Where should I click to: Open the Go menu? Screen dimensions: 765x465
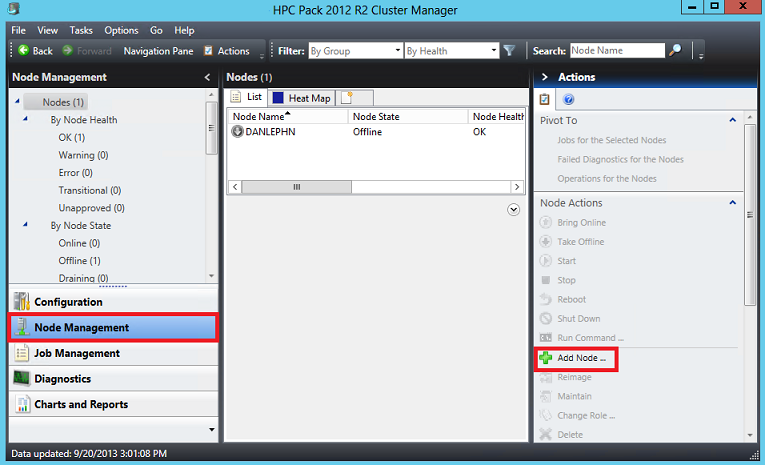click(x=156, y=30)
